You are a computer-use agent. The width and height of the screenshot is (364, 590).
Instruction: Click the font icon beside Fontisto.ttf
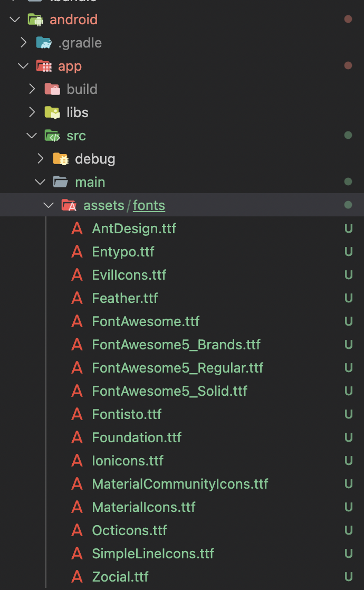(77, 414)
